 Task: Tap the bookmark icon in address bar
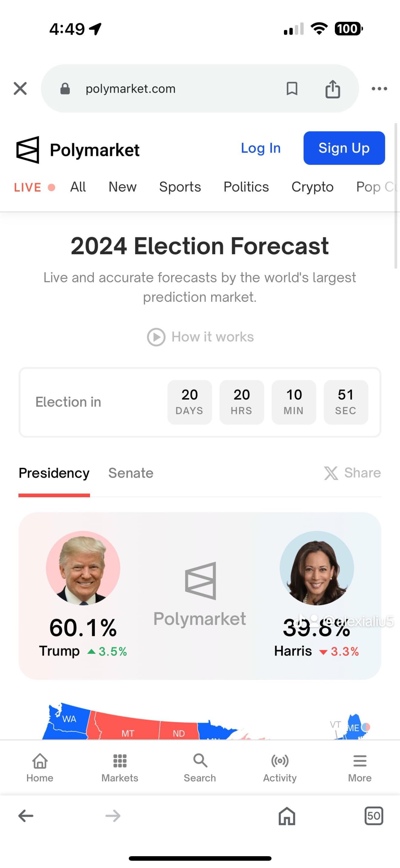292,89
